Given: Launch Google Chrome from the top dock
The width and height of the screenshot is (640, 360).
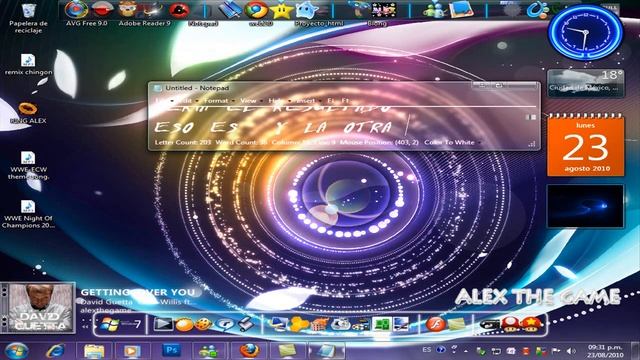Looking at the screenshot, I should point(256,10).
